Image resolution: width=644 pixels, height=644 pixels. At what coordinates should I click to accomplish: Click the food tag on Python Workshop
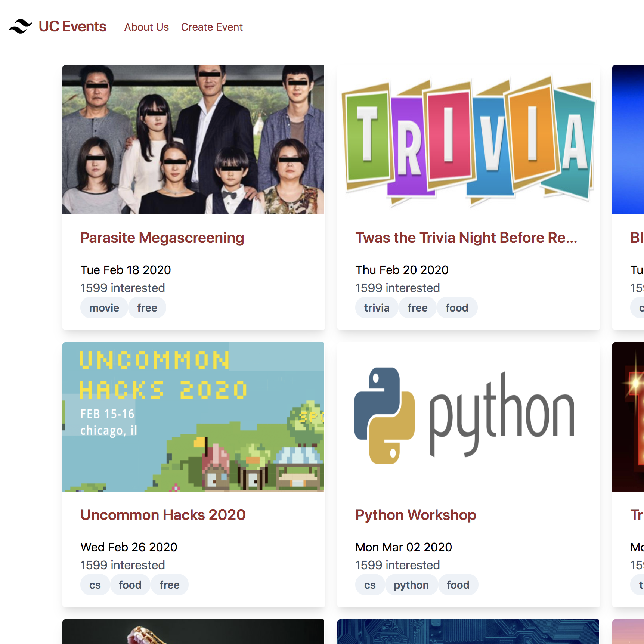coord(458,585)
